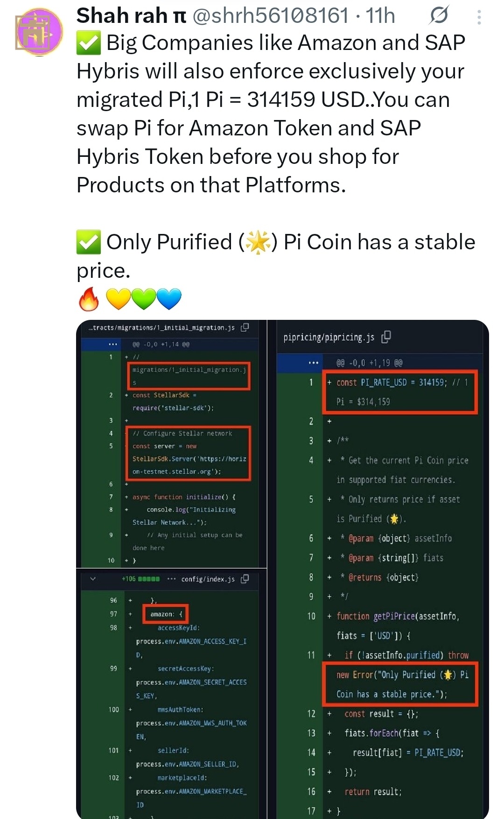Screen dimensions: 504x819
Task: Click the fire emoji in the tweet
Action: pos(89,299)
